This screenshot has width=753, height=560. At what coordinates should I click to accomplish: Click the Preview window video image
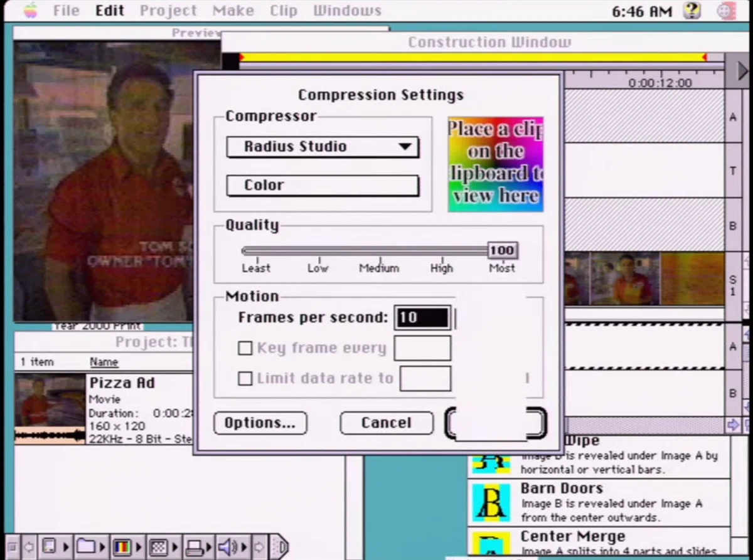pyautogui.click(x=104, y=182)
